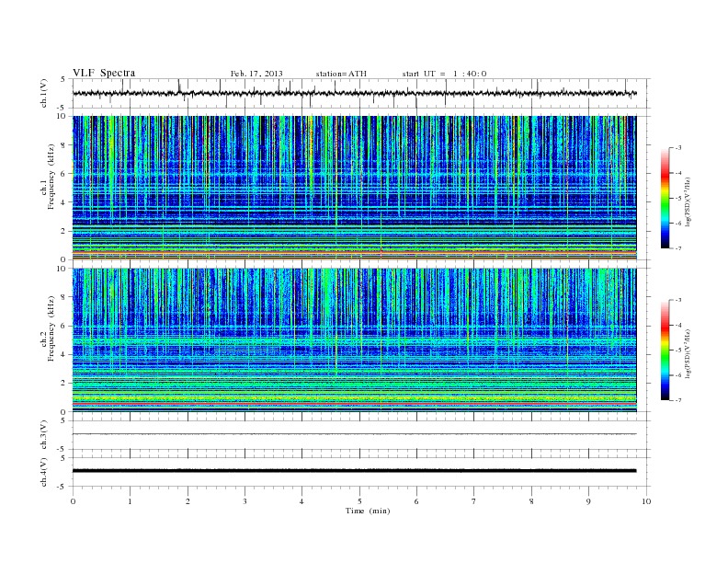Click the ch.1 voltage waveform trace

(x=354, y=93)
